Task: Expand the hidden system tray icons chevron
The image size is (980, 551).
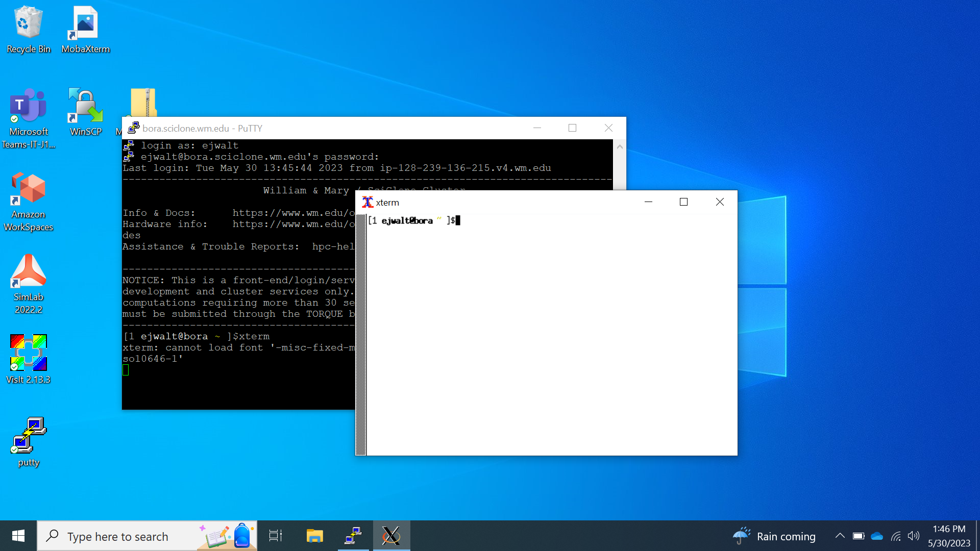Action: point(840,536)
